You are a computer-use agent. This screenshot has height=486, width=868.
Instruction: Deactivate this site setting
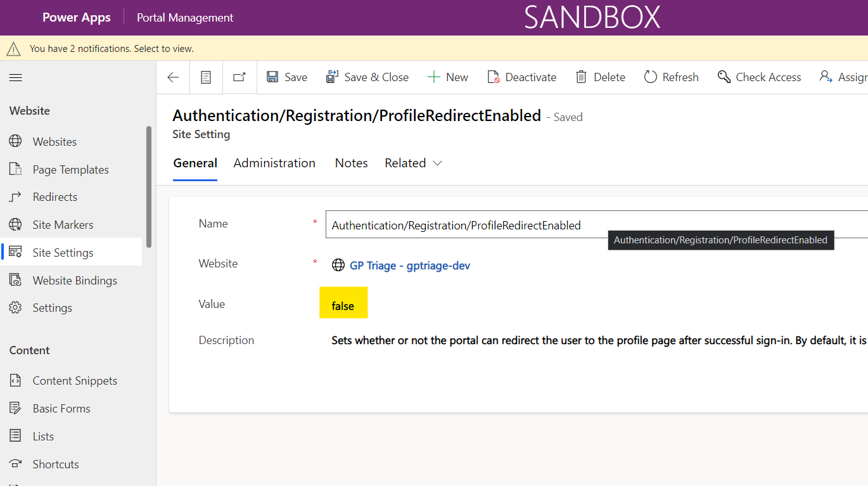pyautogui.click(x=522, y=77)
